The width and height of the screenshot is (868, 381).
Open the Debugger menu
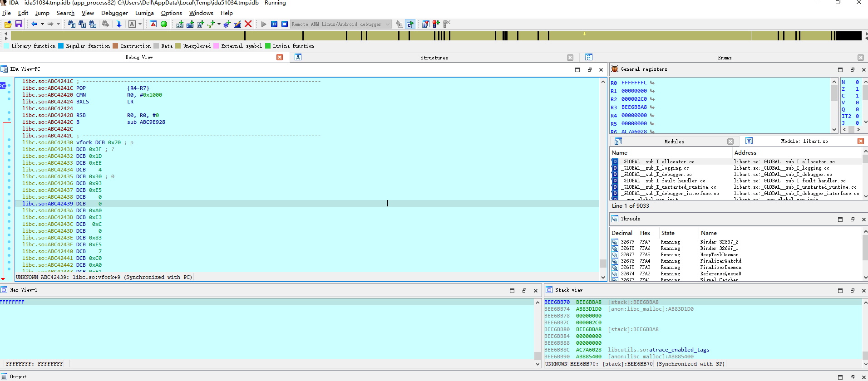pyautogui.click(x=114, y=13)
